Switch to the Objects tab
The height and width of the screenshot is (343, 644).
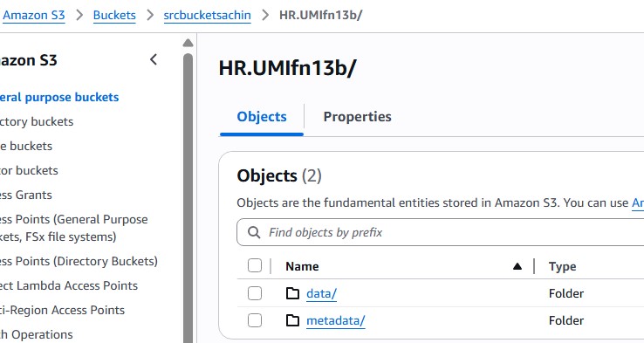tap(262, 117)
